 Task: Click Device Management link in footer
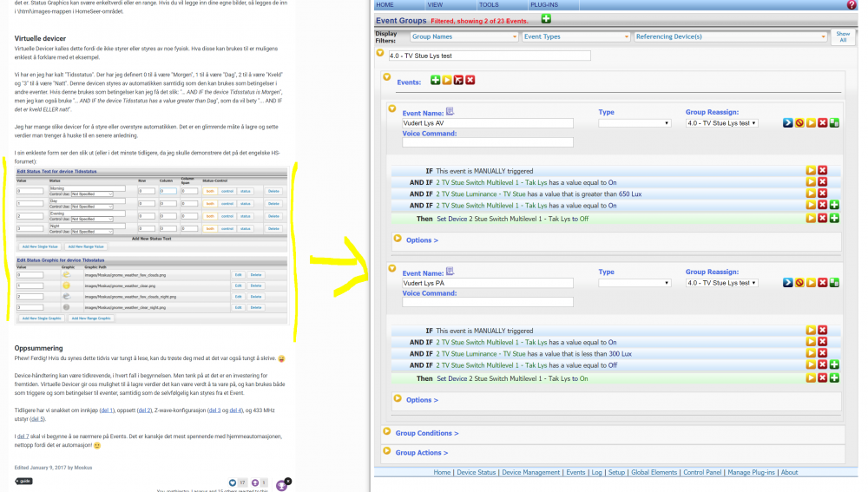click(530, 473)
